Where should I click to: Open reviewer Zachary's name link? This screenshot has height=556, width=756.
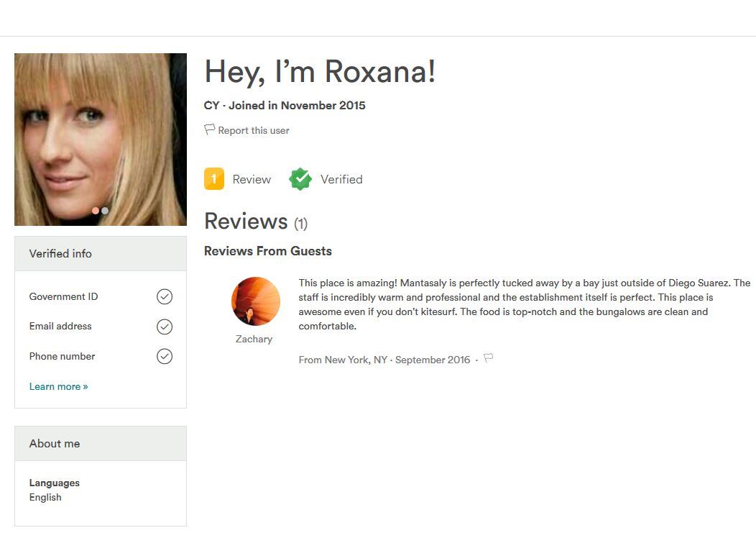[254, 339]
